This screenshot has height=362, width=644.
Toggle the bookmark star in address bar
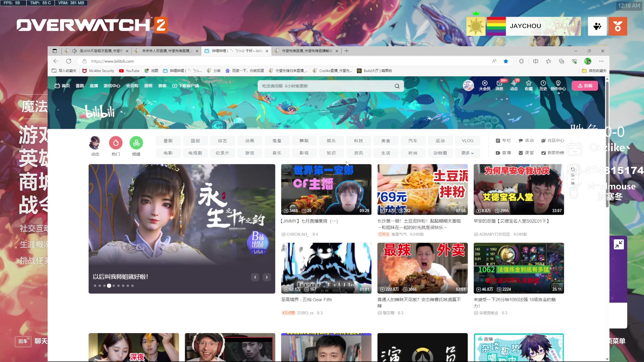coord(506,61)
